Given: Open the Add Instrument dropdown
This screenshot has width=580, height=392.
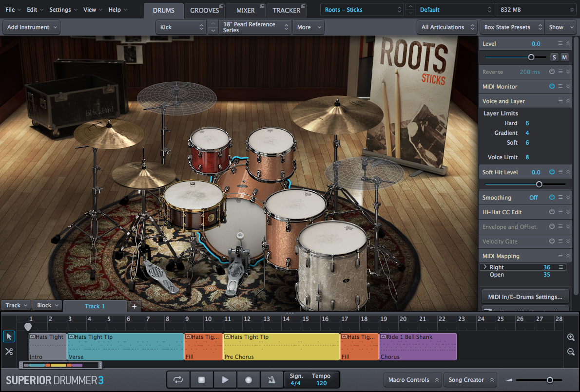Looking at the screenshot, I should pyautogui.click(x=32, y=27).
